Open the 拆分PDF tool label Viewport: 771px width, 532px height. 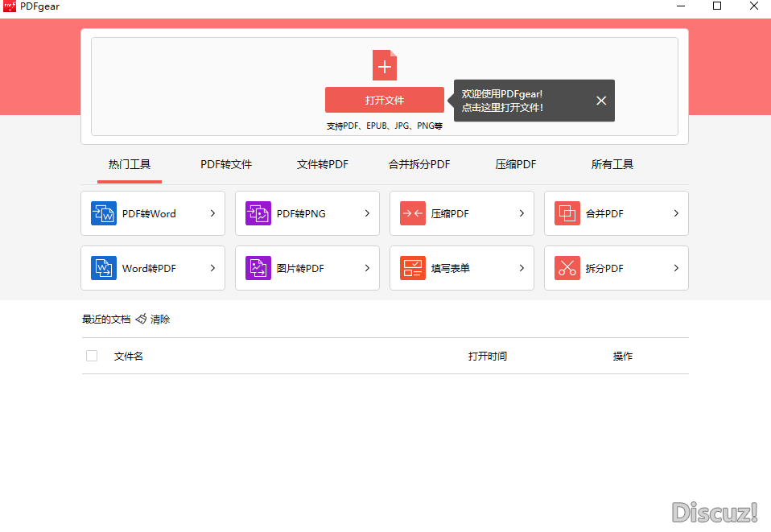[604, 269]
